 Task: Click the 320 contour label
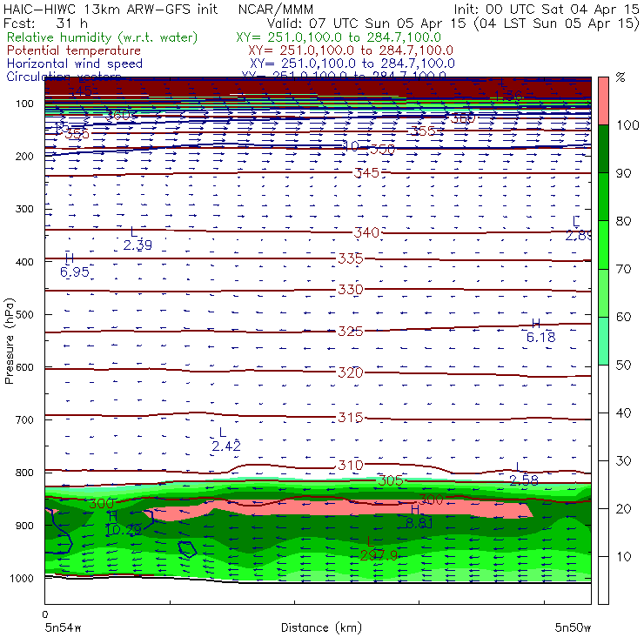351,372
